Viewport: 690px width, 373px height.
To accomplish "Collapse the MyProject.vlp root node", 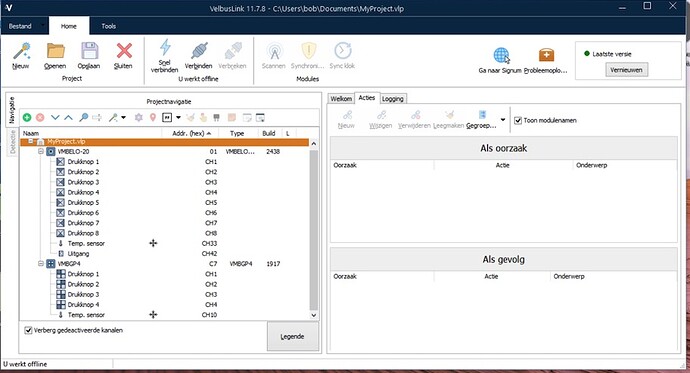I will [x=31, y=141].
